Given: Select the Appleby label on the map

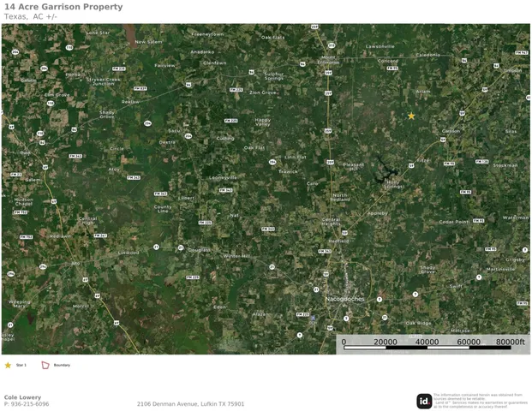Looking at the screenshot, I should pos(377,213).
